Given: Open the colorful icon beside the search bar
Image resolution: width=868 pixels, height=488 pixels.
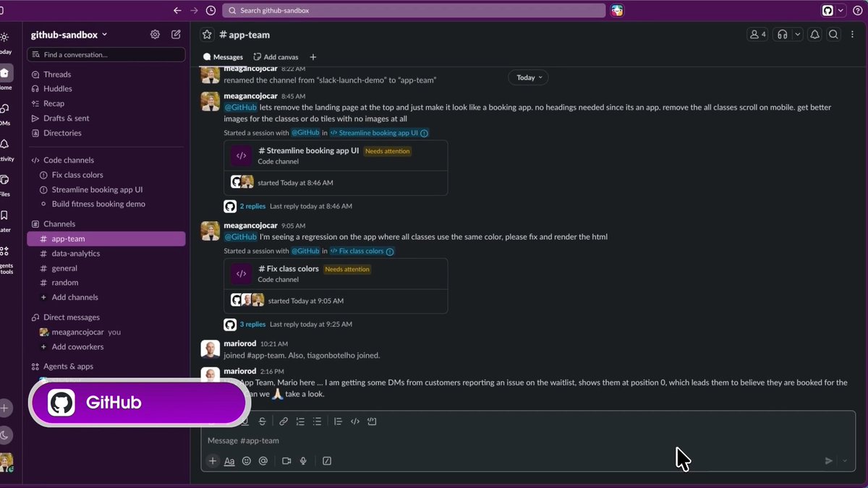Looking at the screenshot, I should [x=617, y=10].
